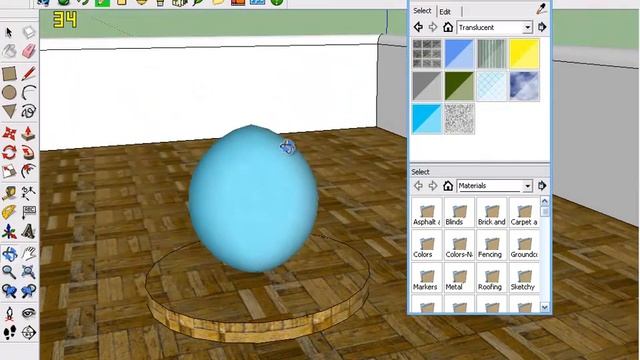The image size is (640, 360).
Task: Click the Sample Paint eyedropper
Action: coord(541,9)
